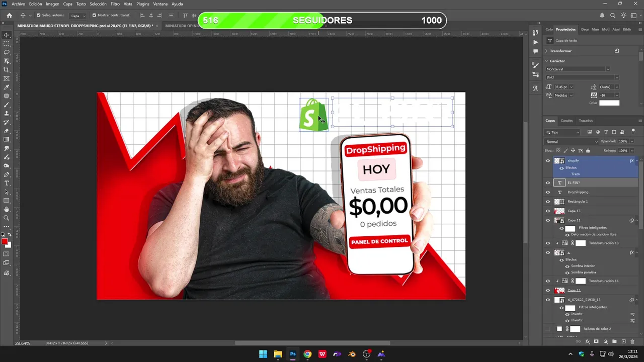Select the Smudge tool

point(7,148)
